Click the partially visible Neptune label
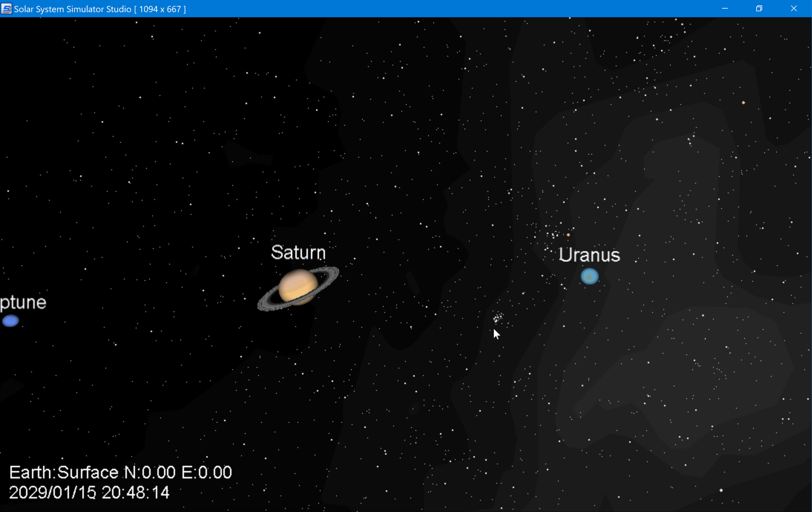This screenshot has width=812, height=512. point(23,303)
